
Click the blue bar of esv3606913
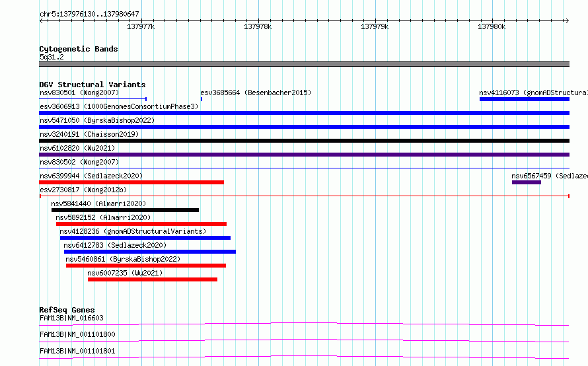[304, 113]
